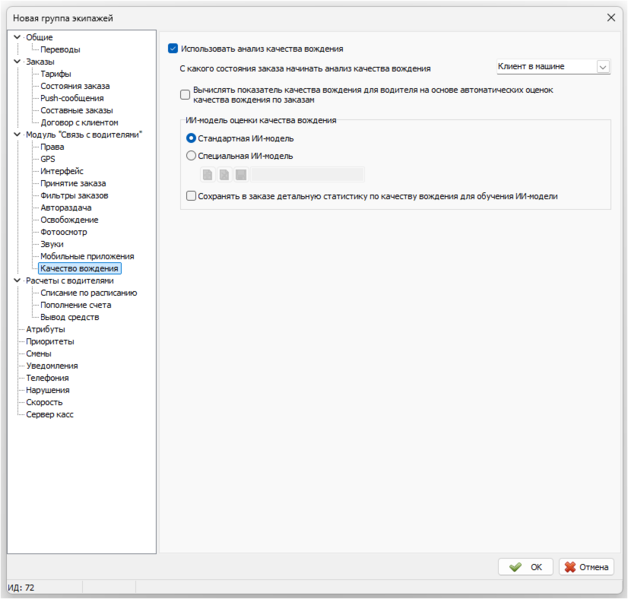Select the highlighted Качество вождения item
The image size is (628, 599).
pos(79,268)
